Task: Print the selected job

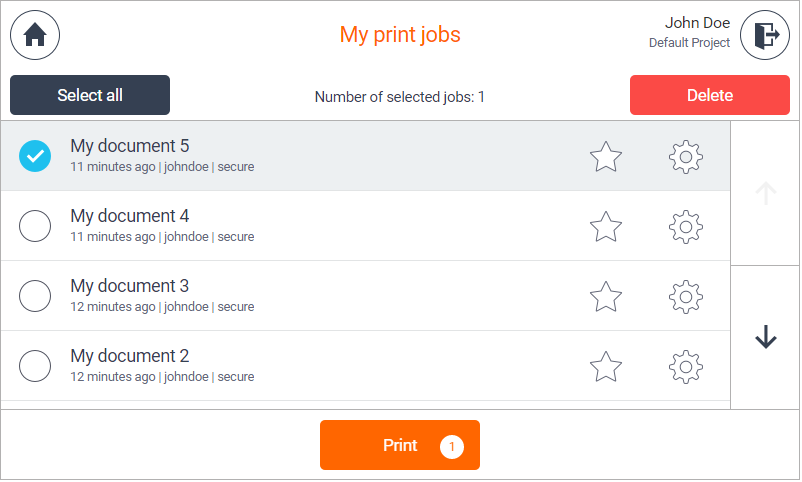Action: point(400,445)
